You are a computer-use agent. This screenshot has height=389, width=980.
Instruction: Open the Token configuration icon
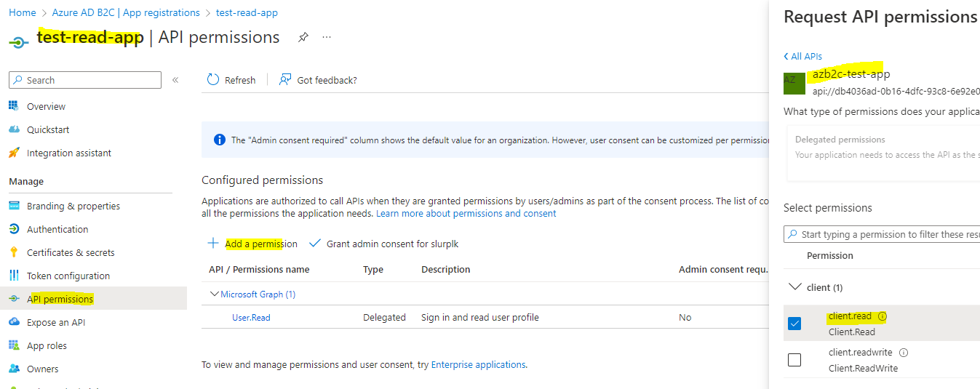14,276
